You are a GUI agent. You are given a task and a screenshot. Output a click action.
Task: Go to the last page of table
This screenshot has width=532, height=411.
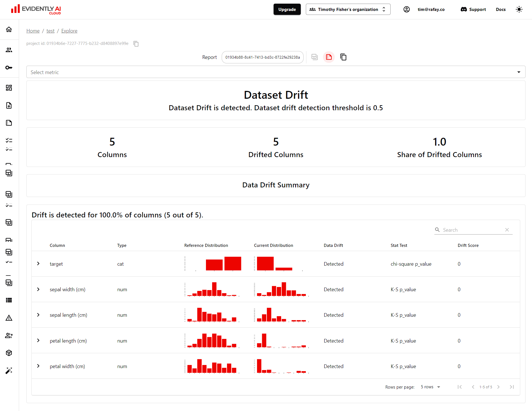(512, 387)
